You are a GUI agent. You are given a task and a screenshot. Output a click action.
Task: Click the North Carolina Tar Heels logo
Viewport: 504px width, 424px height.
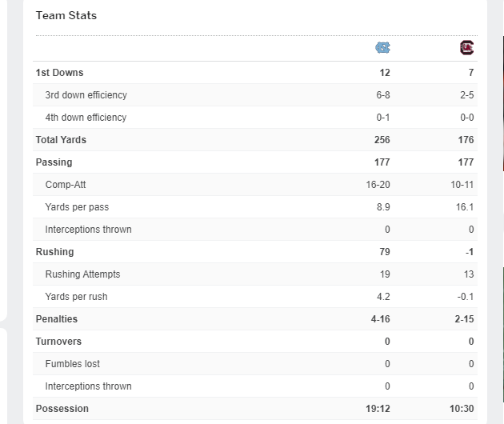[x=382, y=48]
